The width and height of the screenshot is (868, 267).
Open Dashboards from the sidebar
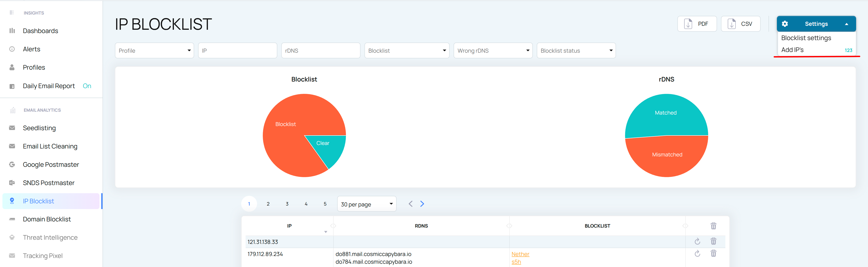tap(40, 31)
